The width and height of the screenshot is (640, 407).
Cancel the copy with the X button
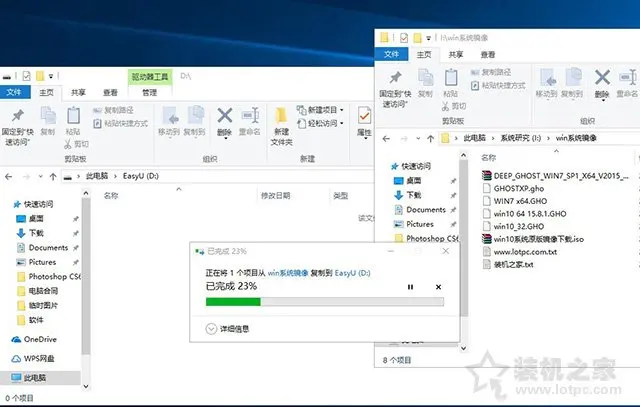438,287
